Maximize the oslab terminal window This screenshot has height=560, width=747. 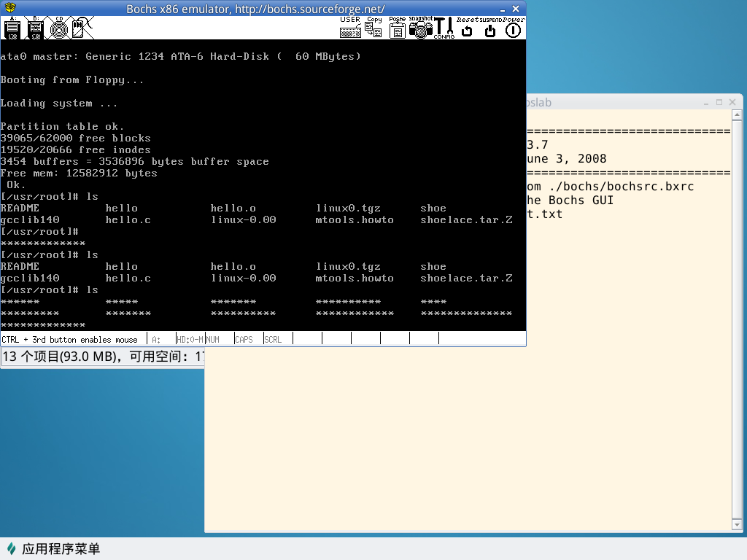tap(719, 103)
